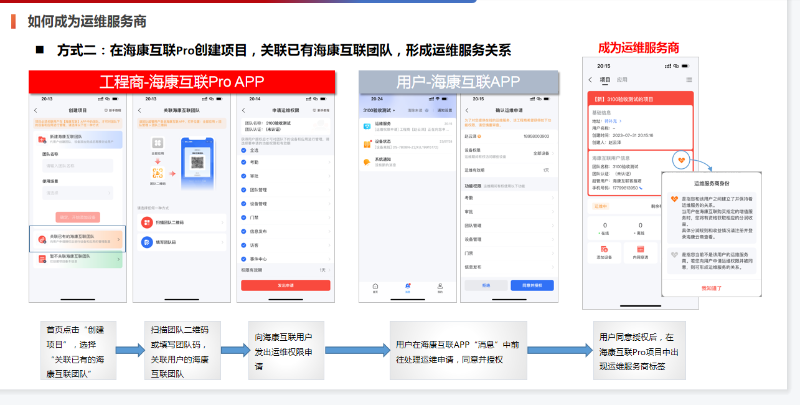Click 我知道了 in popup
This screenshot has height=405, width=800.
coord(711,288)
